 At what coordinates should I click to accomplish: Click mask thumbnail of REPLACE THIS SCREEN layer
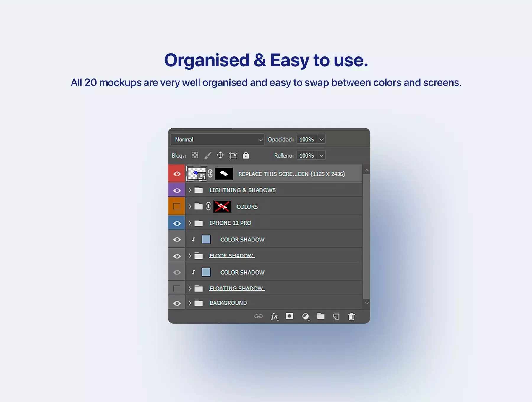point(224,174)
